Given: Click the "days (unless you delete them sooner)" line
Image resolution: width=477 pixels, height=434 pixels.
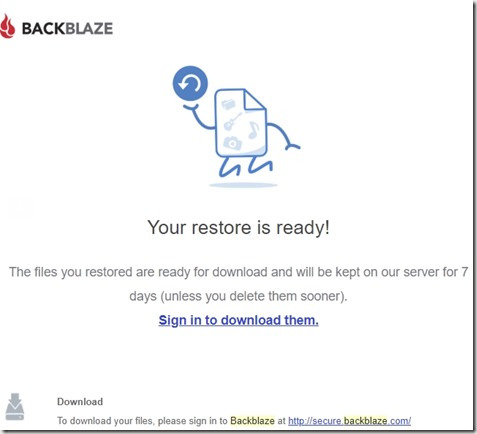Looking at the screenshot, I should 238,296.
